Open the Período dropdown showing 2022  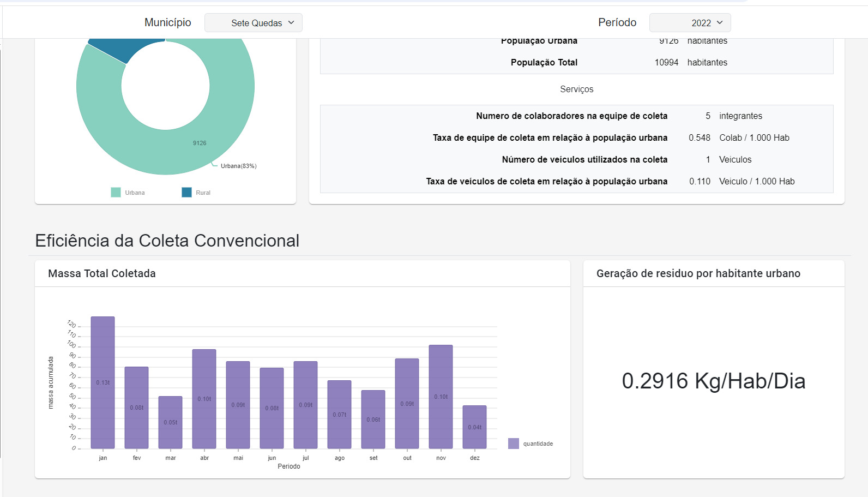click(690, 23)
